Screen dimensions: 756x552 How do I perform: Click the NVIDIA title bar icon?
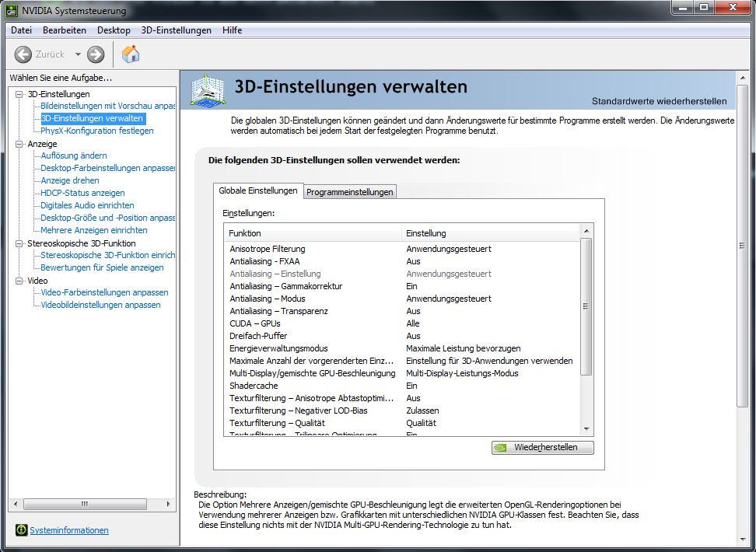12,10
